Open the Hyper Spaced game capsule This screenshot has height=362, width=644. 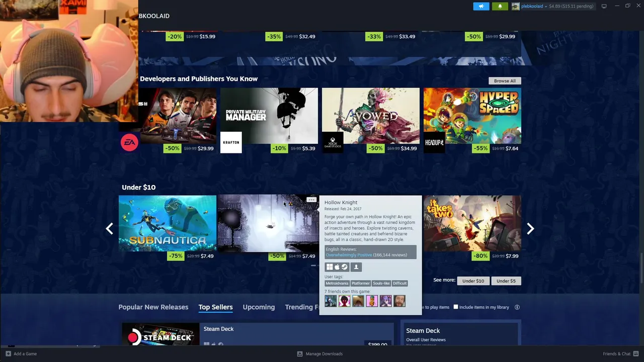(472, 116)
